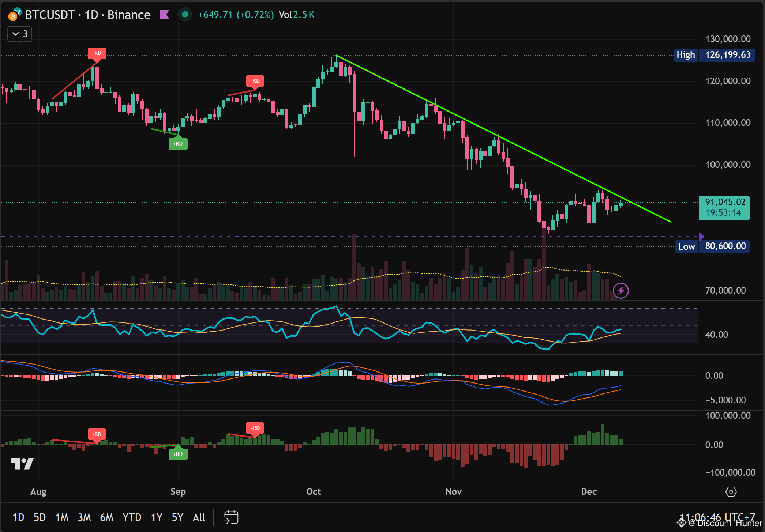This screenshot has height=532, width=765.
Task: Open the BTCUSDT symbol search title
Action: tap(50, 15)
